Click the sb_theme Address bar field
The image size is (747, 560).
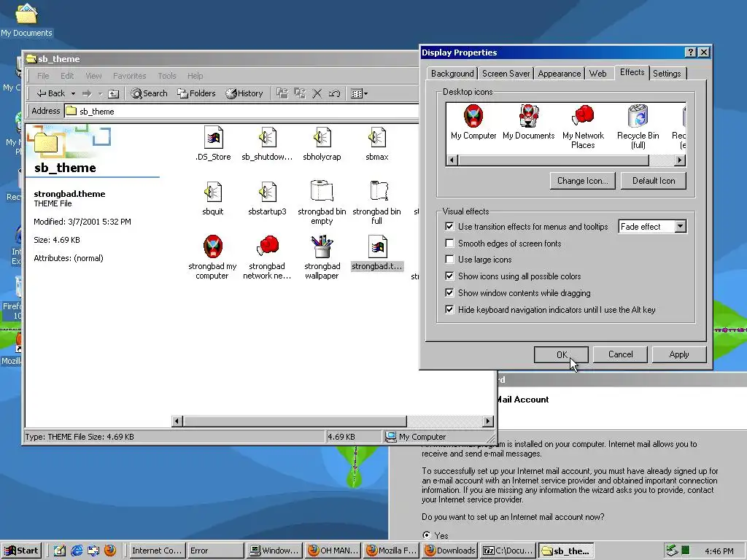point(241,112)
